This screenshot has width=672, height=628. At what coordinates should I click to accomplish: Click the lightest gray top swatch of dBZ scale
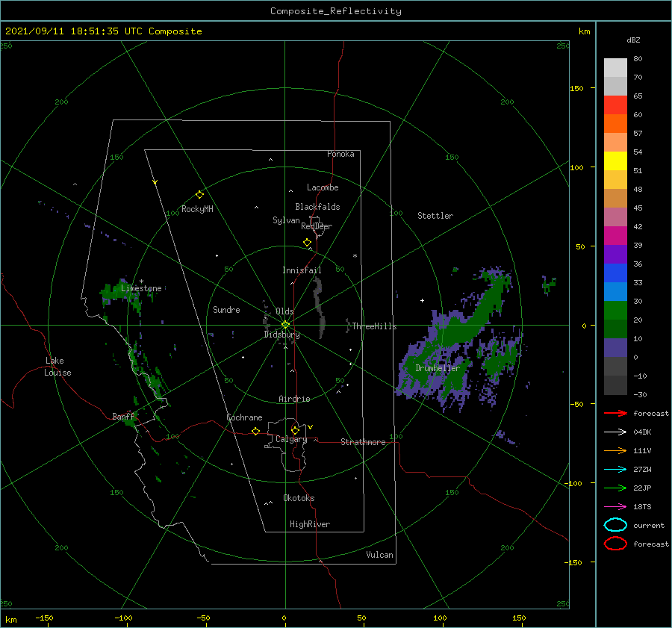click(615, 68)
